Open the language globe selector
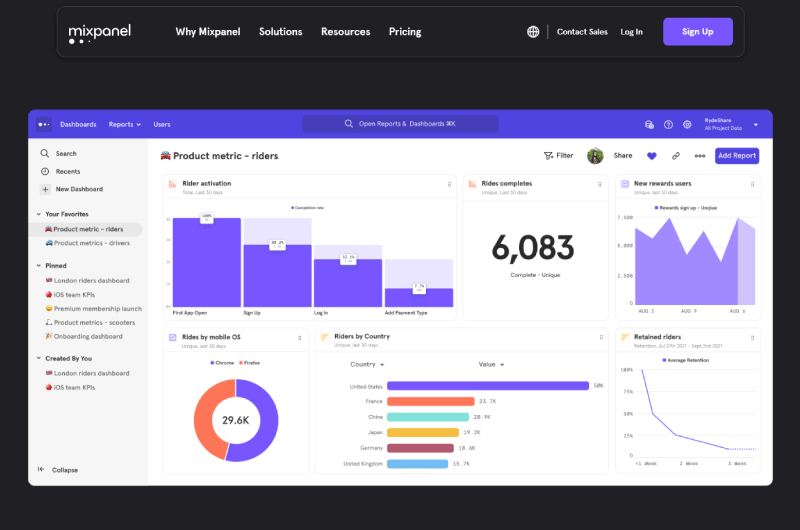Screen dimensions: 800x530 [533, 32]
